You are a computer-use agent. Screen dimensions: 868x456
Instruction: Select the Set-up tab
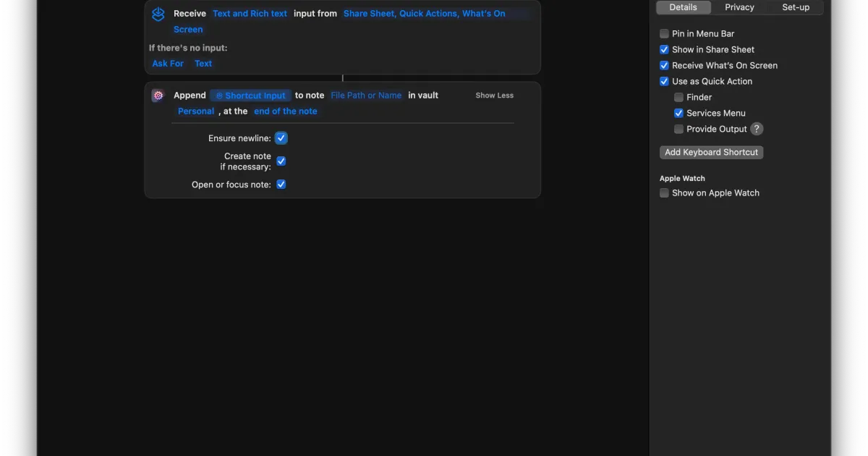pos(796,7)
